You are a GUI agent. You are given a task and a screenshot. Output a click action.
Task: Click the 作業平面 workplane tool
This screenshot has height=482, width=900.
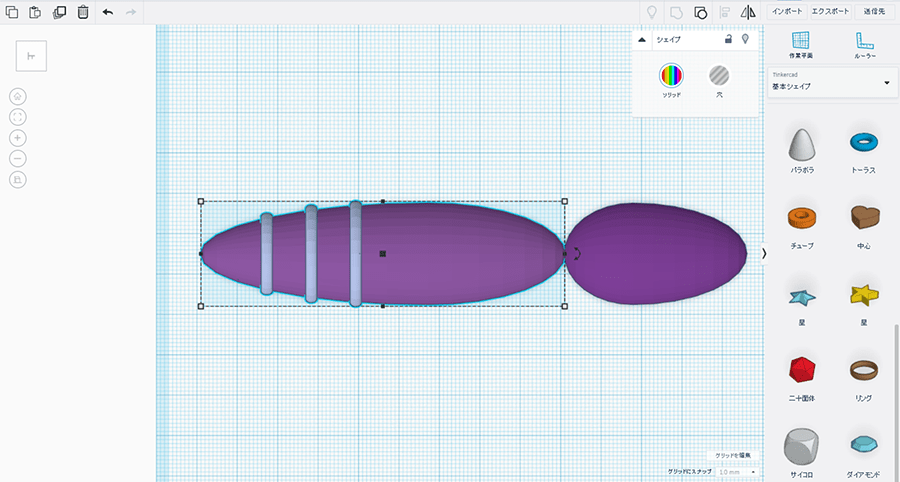coord(800,45)
